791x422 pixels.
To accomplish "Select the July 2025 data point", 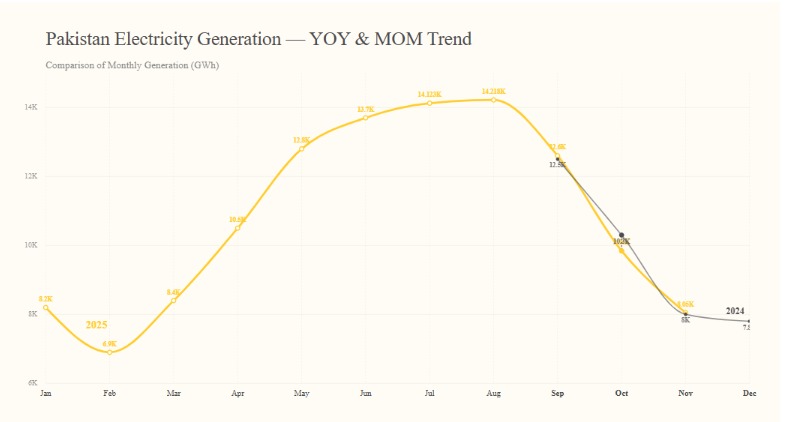I will click(430, 103).
